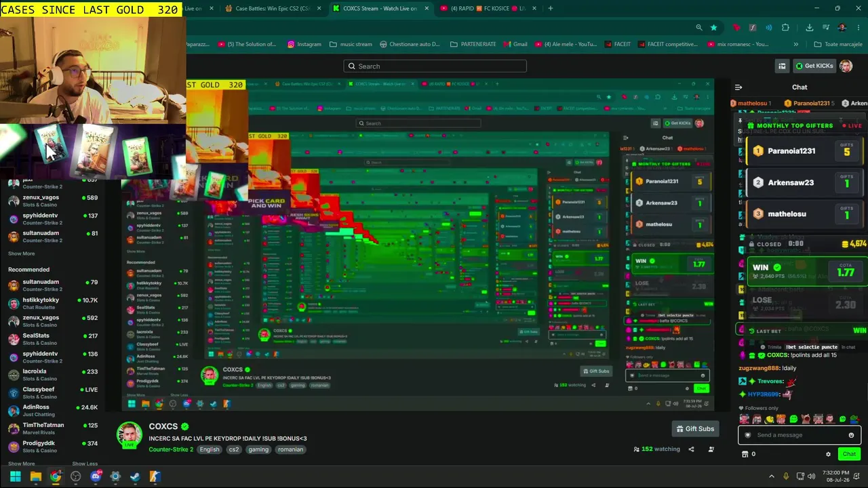Click Paranoia1231 in top gifters
Viewport: 868px width, 488px height.
(x=791, y=151)
